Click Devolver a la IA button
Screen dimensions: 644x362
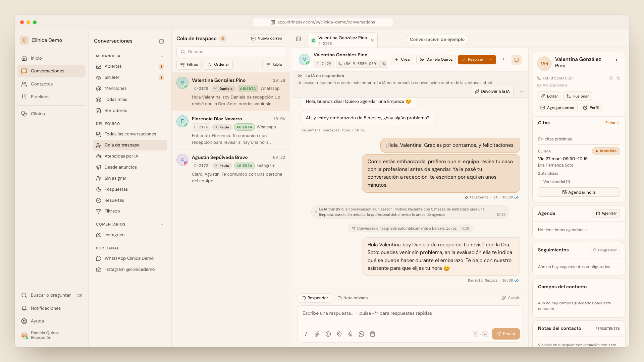(x=492, y=92)
